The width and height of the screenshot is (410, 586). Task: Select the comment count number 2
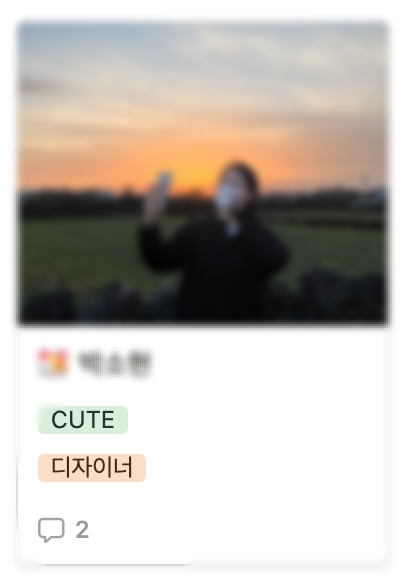(82, 530)
